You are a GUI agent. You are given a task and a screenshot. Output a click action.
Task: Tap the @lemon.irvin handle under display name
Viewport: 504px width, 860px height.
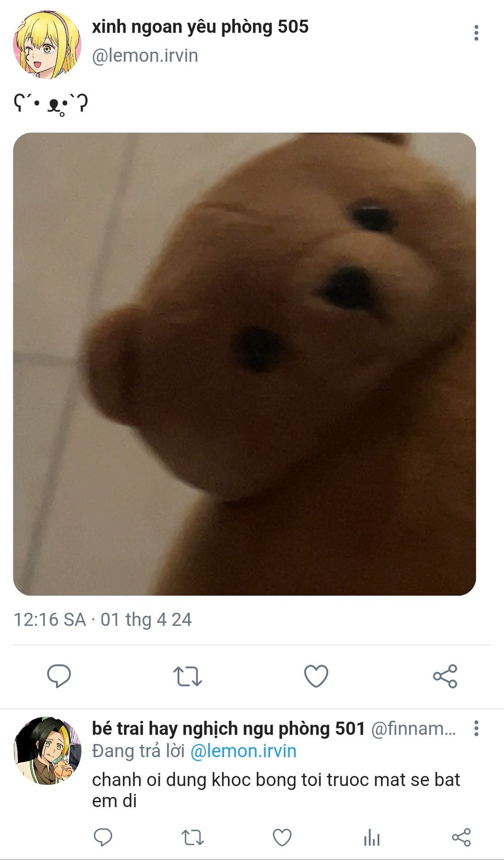tap(145, 56)
